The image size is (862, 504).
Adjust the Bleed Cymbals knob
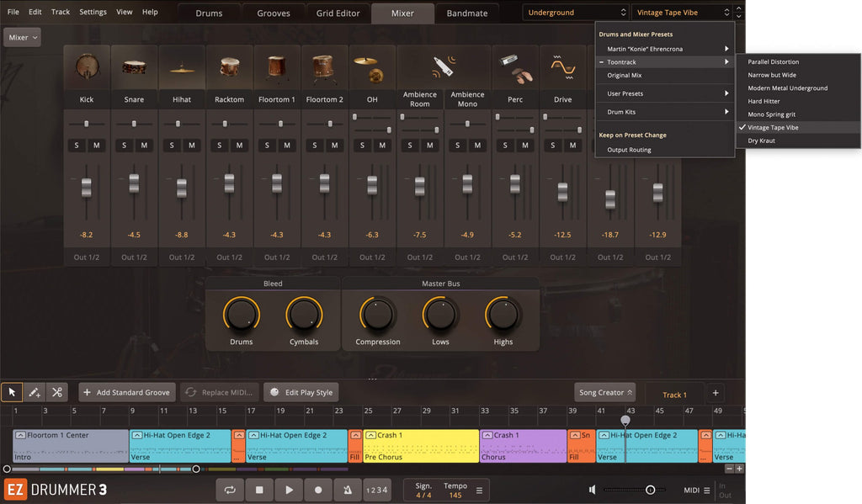click(303, 315)
